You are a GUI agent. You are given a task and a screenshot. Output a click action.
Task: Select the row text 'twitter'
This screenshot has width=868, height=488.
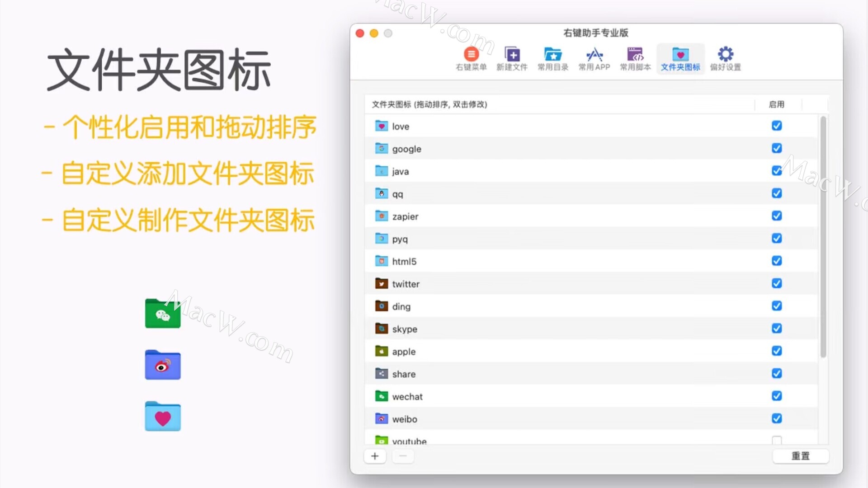[x=406, y=284]
